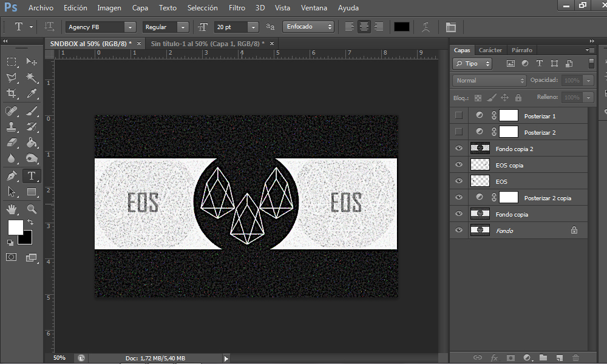This screenshot has width=607, height=364.
Task: Add layer mask icon
Action: tap(510, 358)
